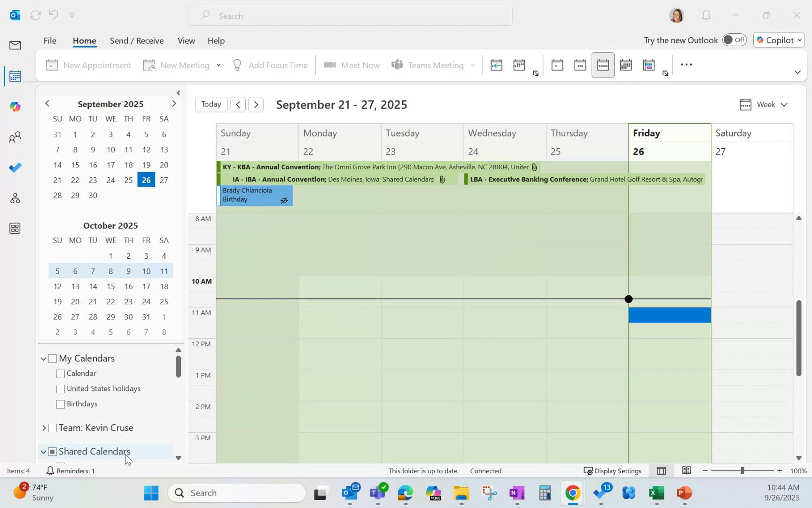Open the Send / Receive tab
Viewport: 812px width, 508px height.
click(137, 40)
